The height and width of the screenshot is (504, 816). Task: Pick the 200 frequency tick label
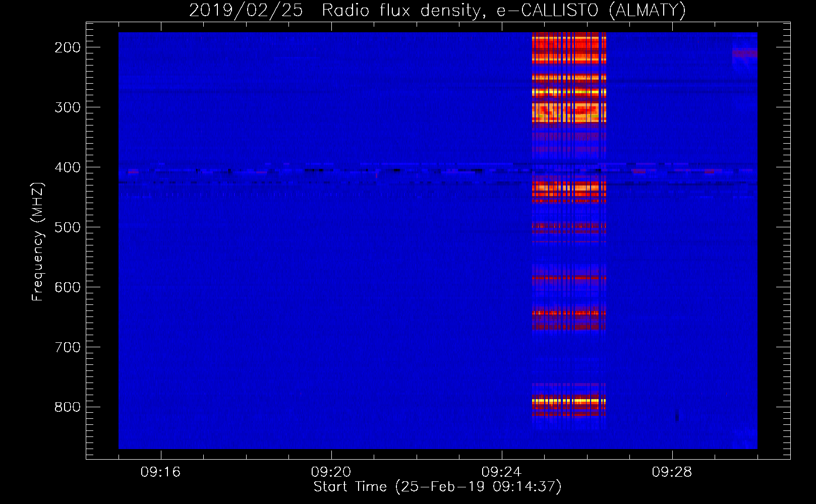click(x=68, y=47)
